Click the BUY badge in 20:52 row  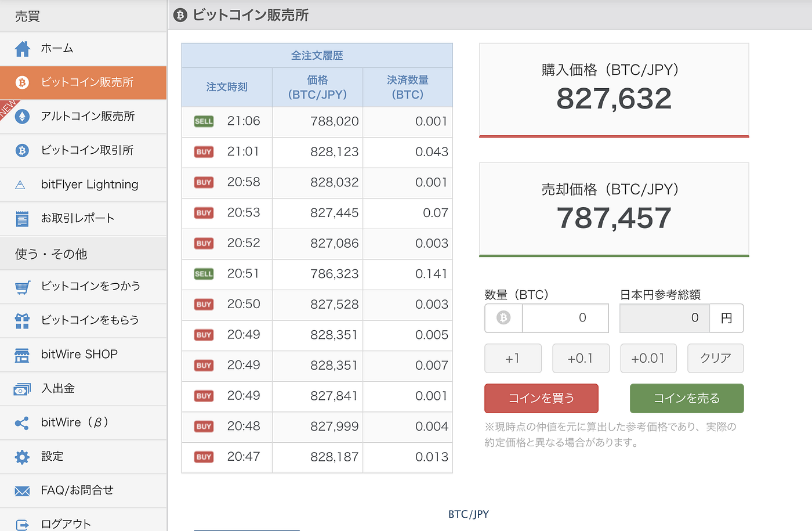tap(204, 244)
